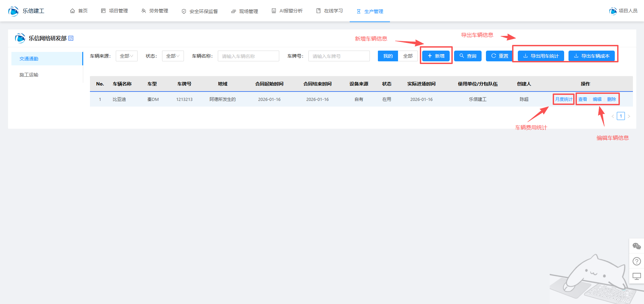This screenshot has width=644, height=304.
Task: Click the switch icon beside 乐信网络研发部
Action: (71, 39)
